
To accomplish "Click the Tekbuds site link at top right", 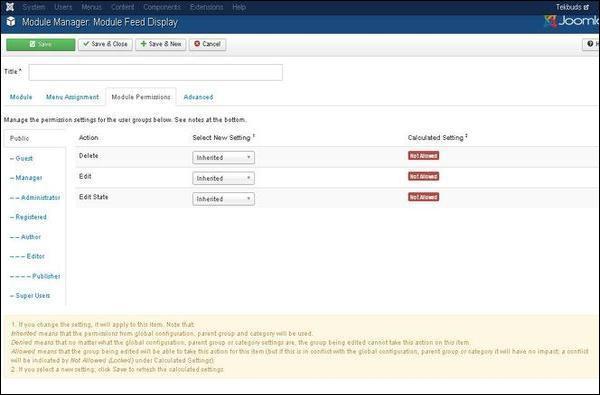I will (x=572, y=7).
